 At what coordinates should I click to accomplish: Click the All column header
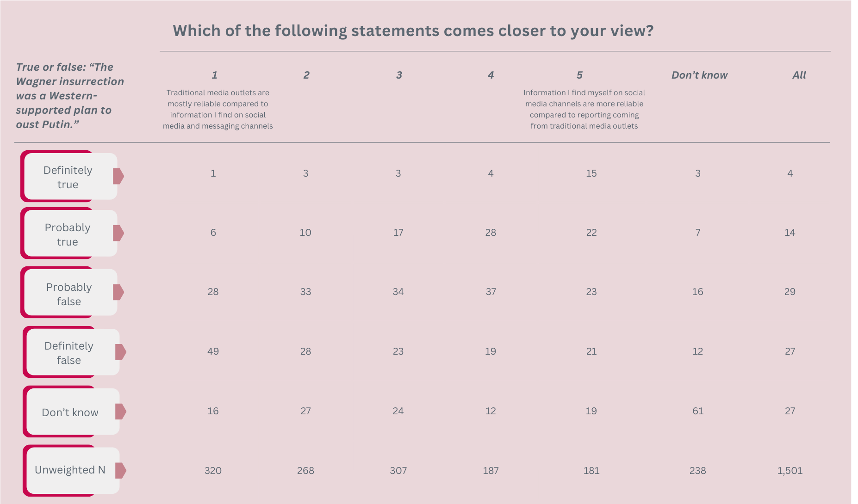[x=799, y=75]
